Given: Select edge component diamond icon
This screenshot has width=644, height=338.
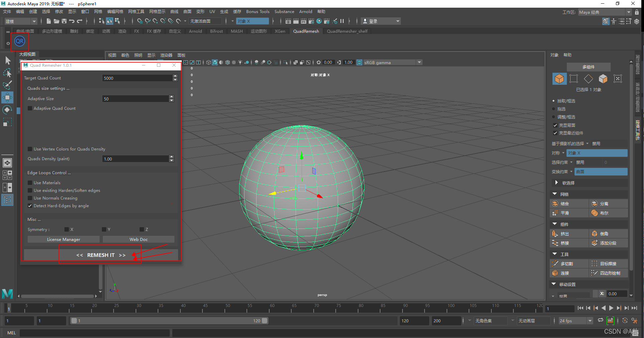Looking at the screenshot, I should 589,79.
